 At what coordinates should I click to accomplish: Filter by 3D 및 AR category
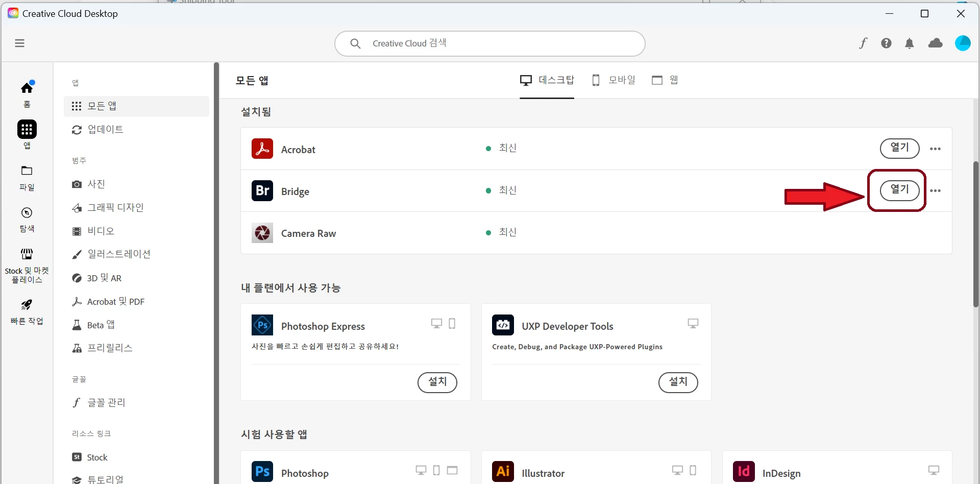(96, 278)
